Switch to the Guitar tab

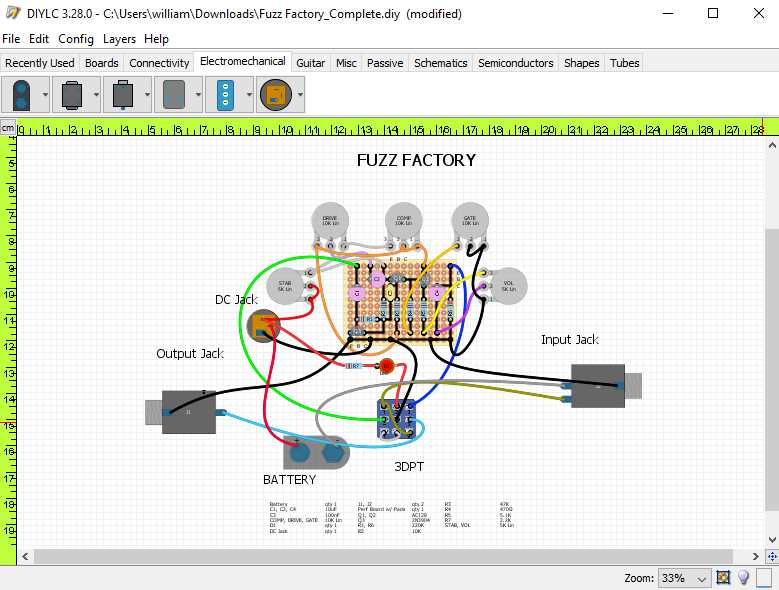(x=311, y=63)
